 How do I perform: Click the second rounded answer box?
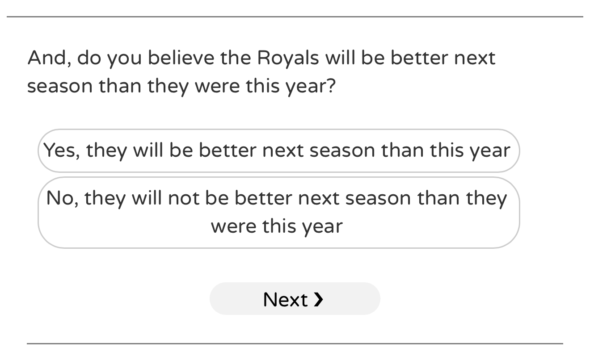[x=278, y=212]
